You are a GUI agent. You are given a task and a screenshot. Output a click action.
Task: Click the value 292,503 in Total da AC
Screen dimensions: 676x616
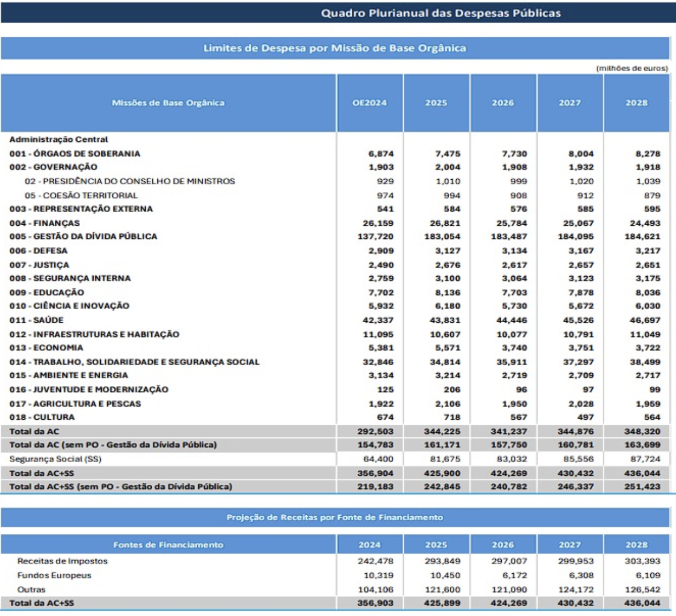point(375,432)
